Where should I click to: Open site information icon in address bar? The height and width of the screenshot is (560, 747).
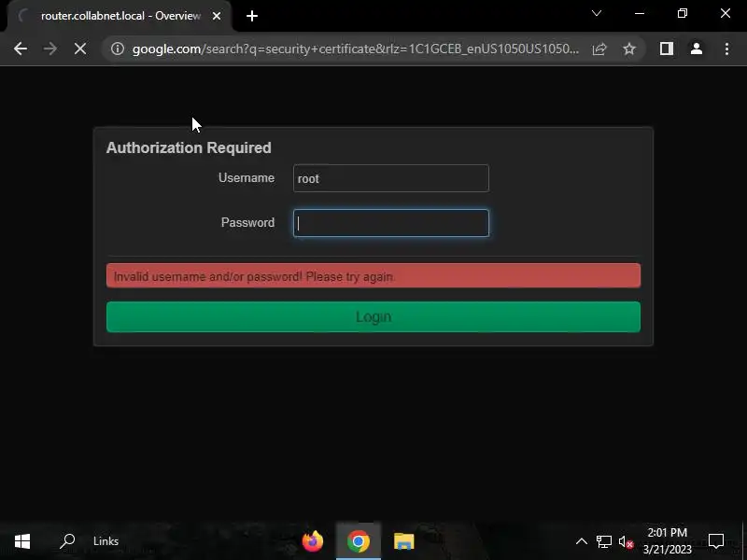[x=118, y=49]
